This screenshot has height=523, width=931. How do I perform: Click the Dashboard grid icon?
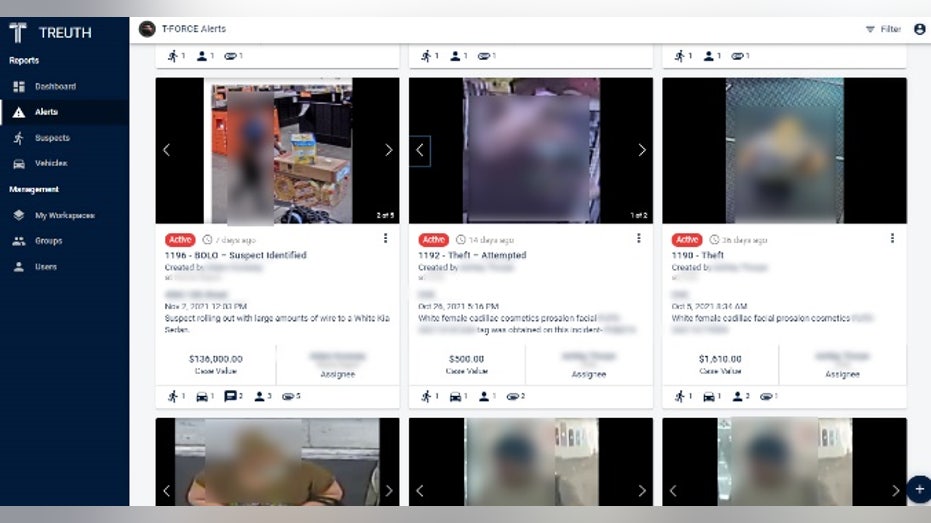(x=19, y=87)
